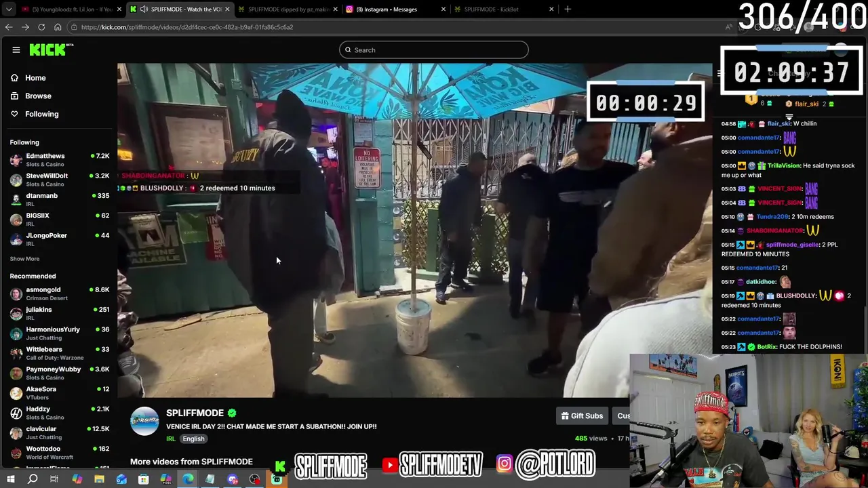The width and height of the screenshot is (868, 488).
Task: Click the Gift Subs button
Action: click(x=582, y=416)
